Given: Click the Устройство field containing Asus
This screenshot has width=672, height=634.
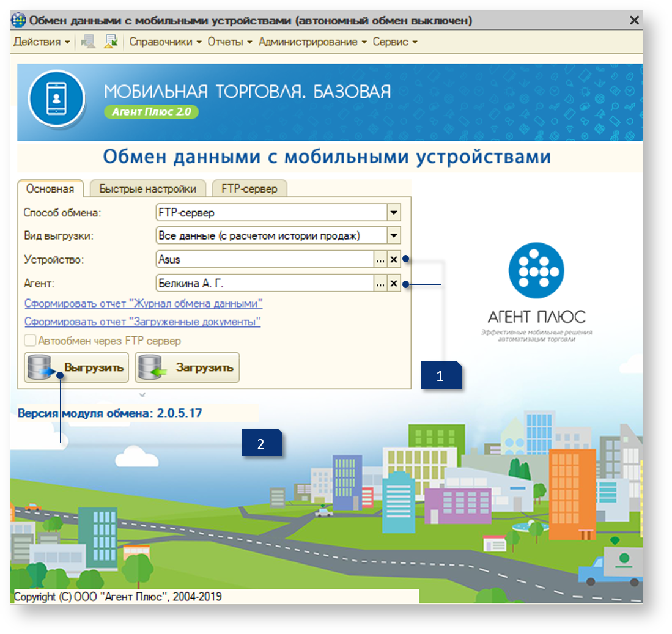Looking at the screenshot, I should click(265, 260).
